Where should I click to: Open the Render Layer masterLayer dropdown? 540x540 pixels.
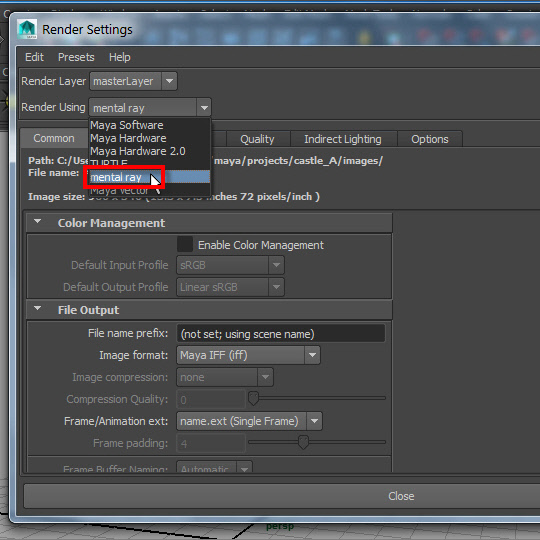[133, 81]
